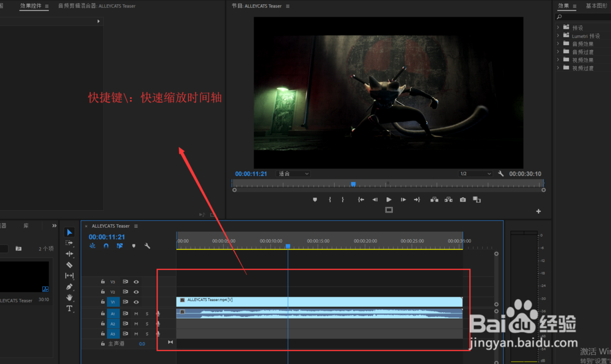The height and width of the screenshot is (364, 611).
Task: Select the Track Select Forward tool
Action: tap(70, 243)
